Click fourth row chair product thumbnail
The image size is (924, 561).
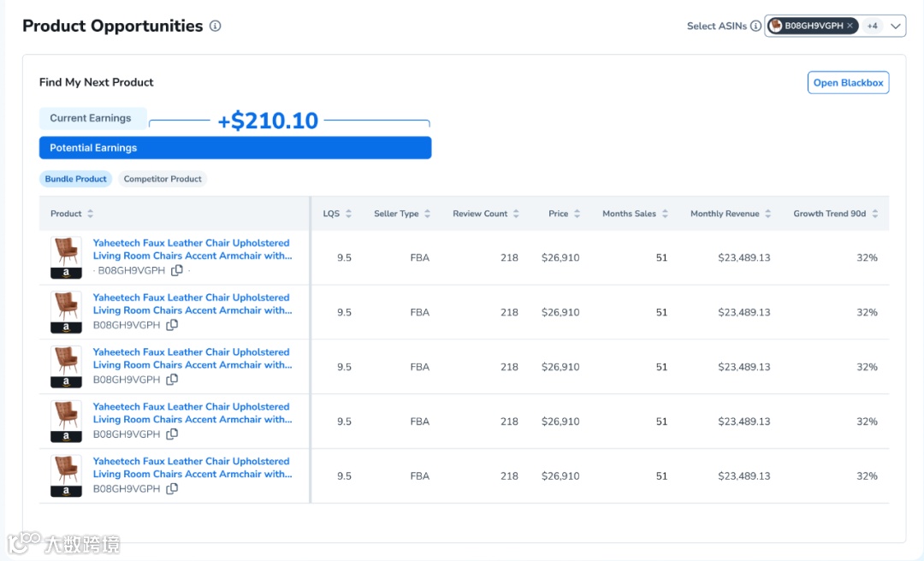[66, 422]
